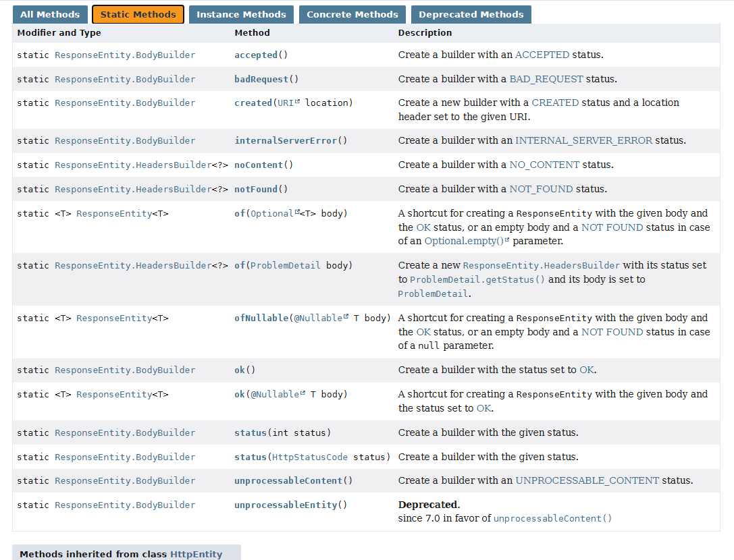
Task: Open ProblemDetail.getStatus() link
Action: point(477,280)
